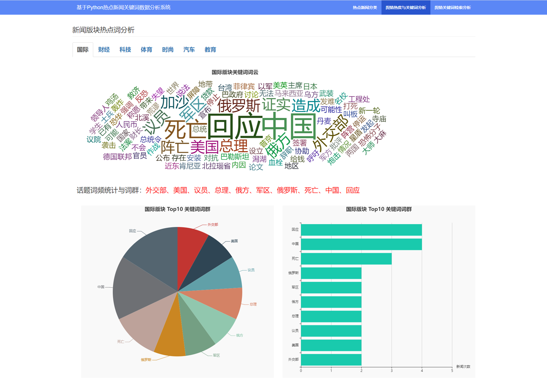Select the 体育 section tab
The width and height of the screenshot is (547, 392).
point(146,50)
